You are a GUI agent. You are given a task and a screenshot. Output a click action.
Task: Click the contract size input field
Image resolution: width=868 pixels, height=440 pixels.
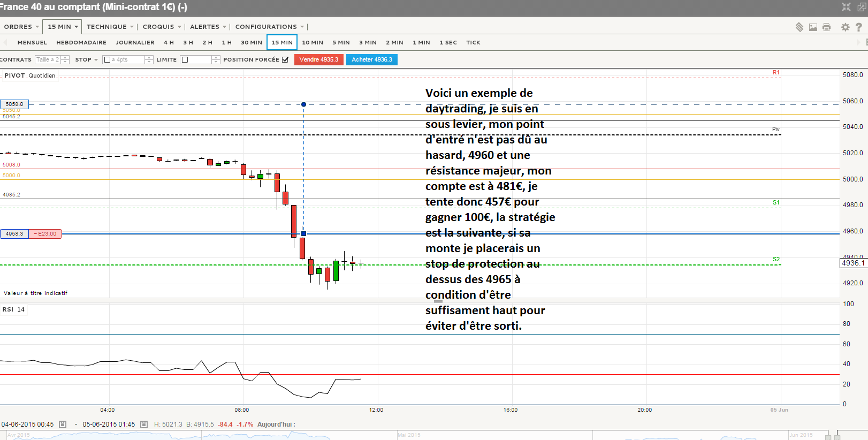pos(48,59)
